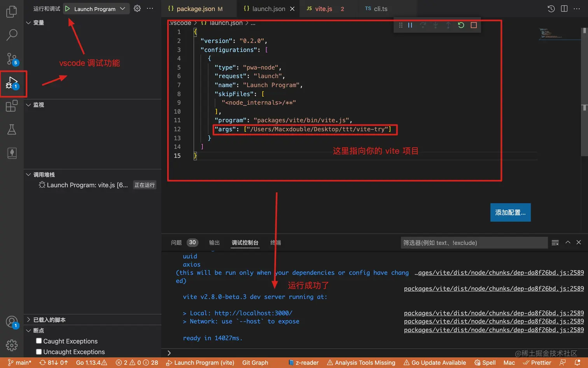The image size is (588, 368).
Task: Click the main* branch in status bar
Action: 19,363
